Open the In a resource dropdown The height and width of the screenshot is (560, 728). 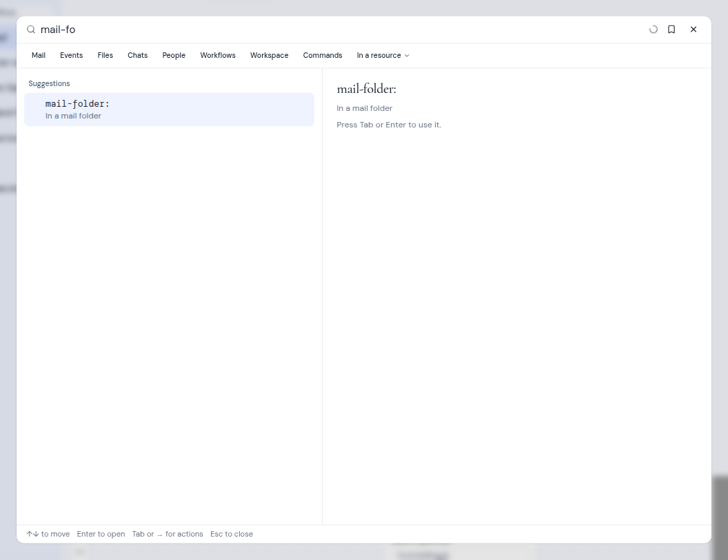[x=383, y=55]
